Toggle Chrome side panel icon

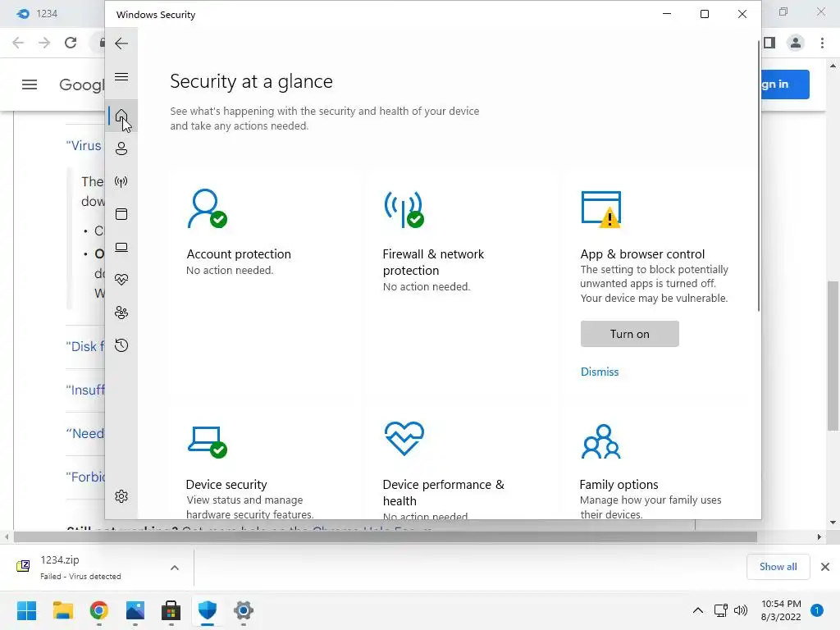point(769,43)
